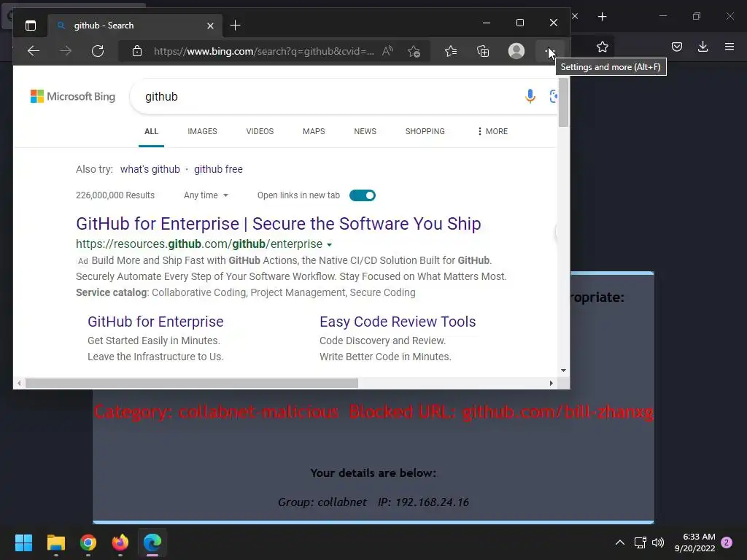Expand the ad URL dropdown arrow
The width and height of the screenshot is (747, 560).
(x=329, y=245)
